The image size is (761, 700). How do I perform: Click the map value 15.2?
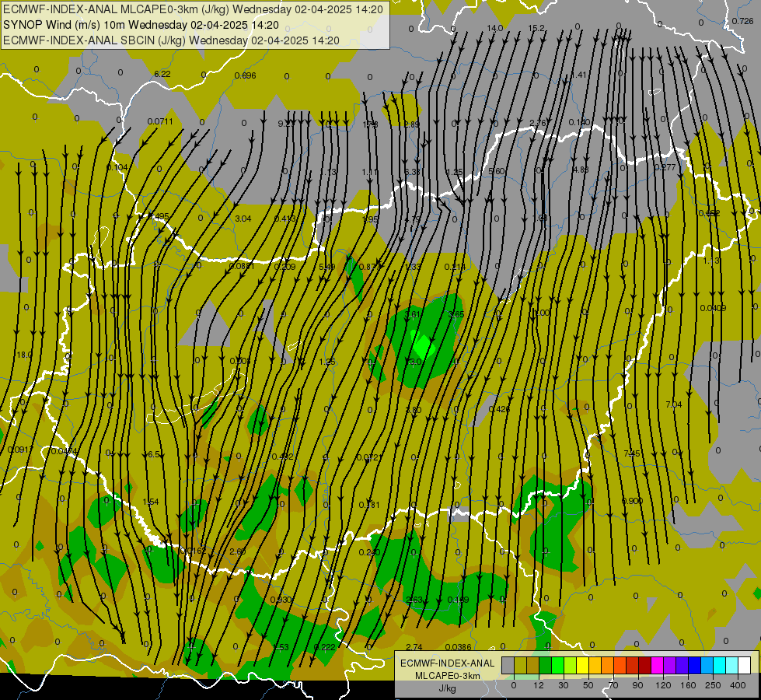(x=536, y=28)
